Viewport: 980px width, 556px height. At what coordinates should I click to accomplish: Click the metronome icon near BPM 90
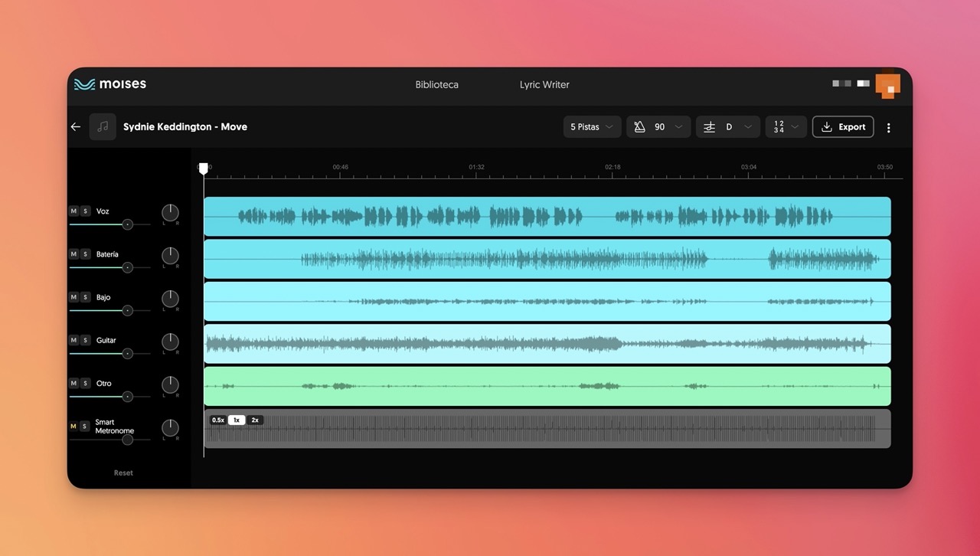tap(642, 126)
